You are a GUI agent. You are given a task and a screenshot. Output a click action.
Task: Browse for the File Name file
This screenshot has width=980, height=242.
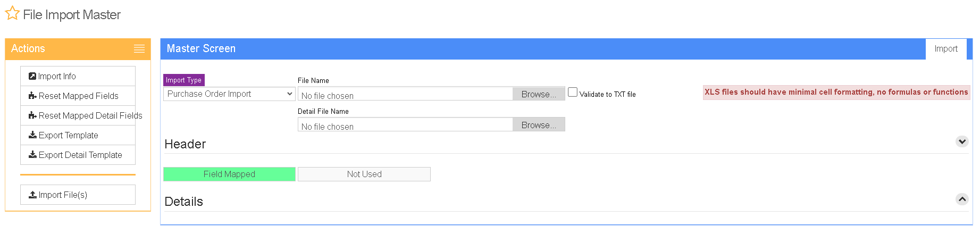539,94
